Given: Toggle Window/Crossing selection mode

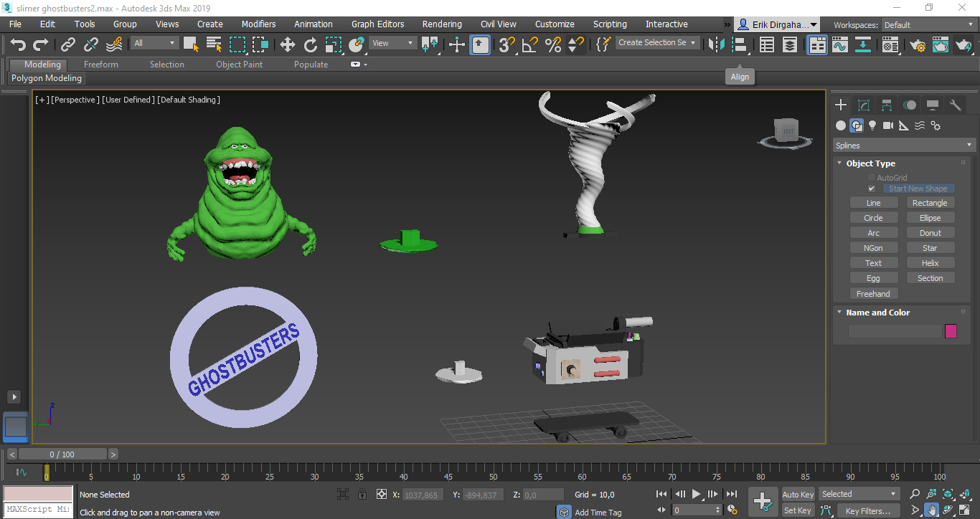Looking at the screenshot, I should 260,44.
